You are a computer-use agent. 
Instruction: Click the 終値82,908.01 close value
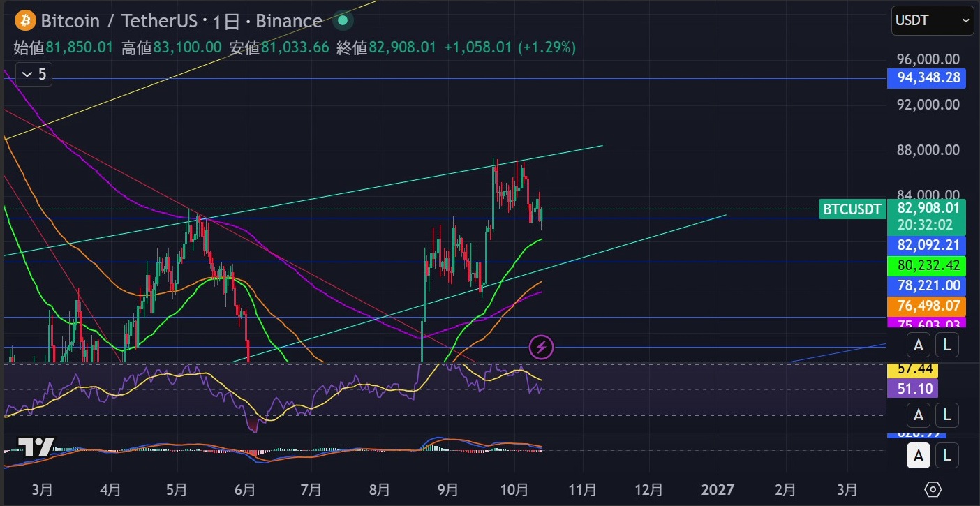[386, 47]
